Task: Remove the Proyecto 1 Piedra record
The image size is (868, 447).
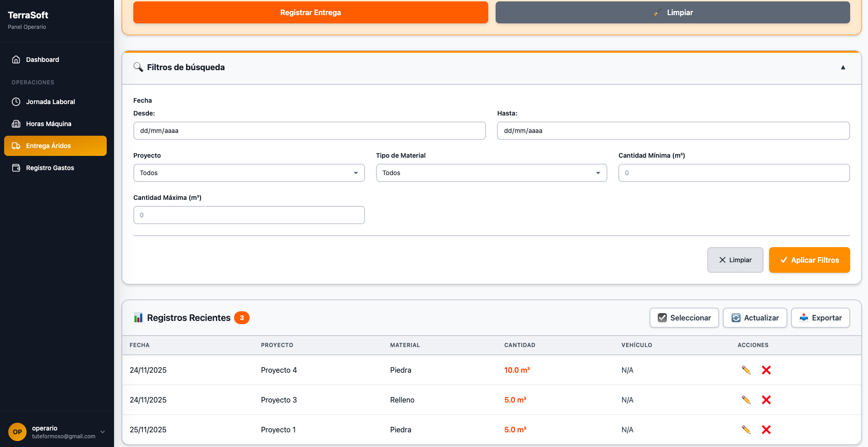Action: pyautogui.click(x=766, y=430)
